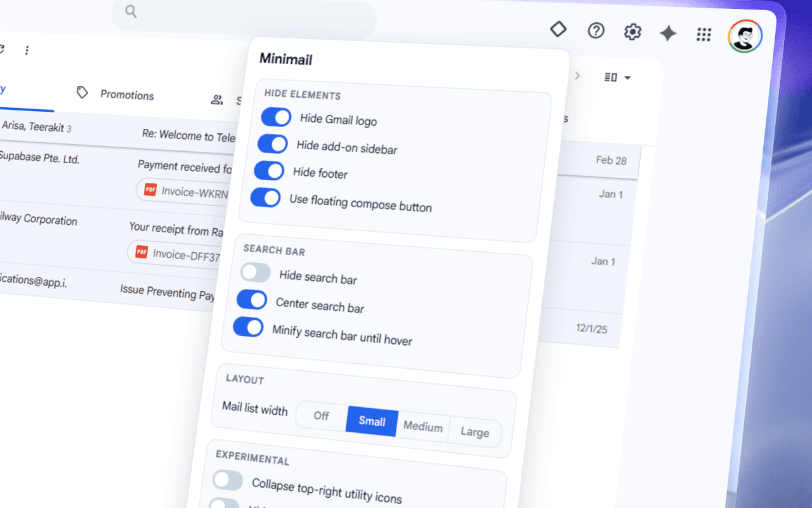Image resolution: width=812 pixels, height=508 pixels.
Task: Click the Promotions tag icon
Action: coord(82,93)
